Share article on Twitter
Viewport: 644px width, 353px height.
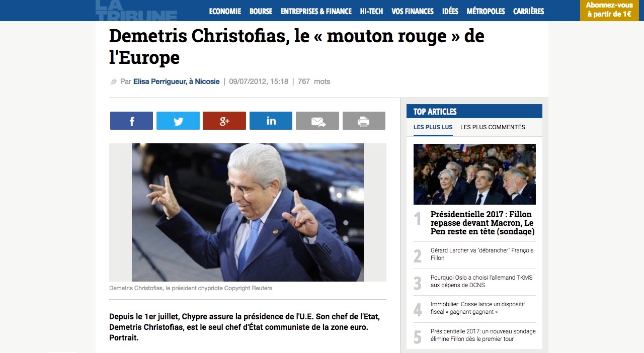coord(178,121)
